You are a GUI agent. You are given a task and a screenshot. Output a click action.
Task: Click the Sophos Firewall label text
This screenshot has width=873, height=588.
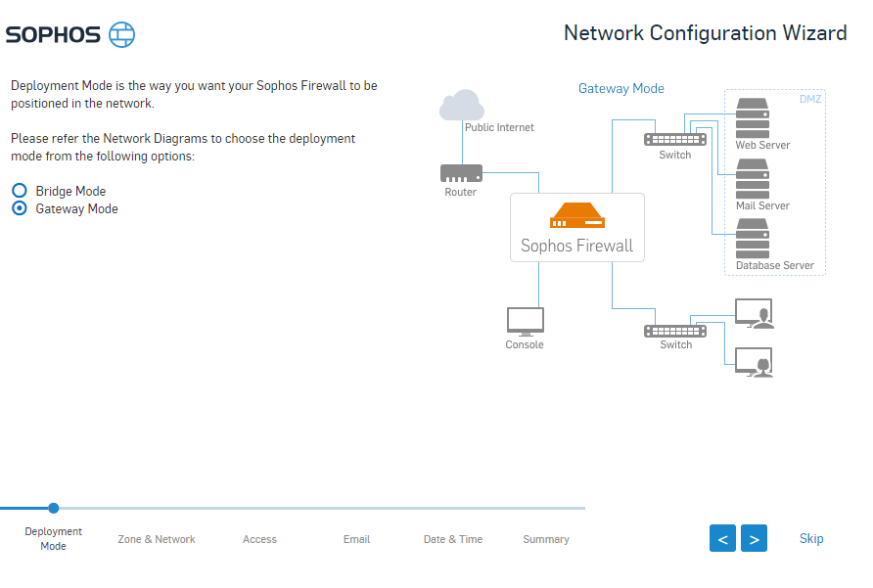pos(576,246)
